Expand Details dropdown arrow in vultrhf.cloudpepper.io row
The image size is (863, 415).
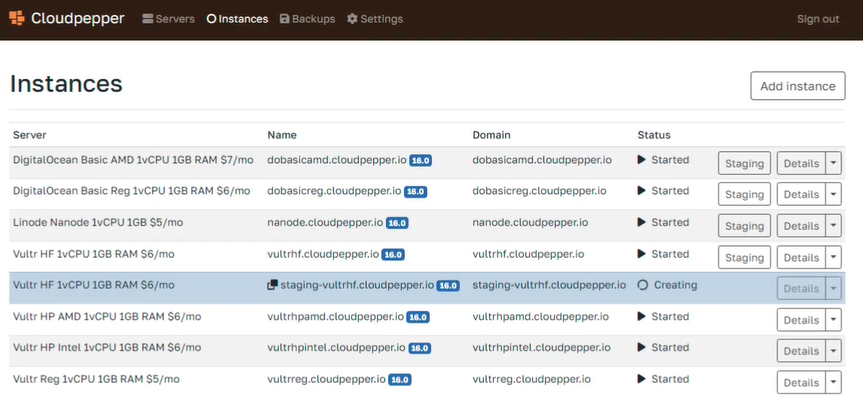tap(833, 257)
